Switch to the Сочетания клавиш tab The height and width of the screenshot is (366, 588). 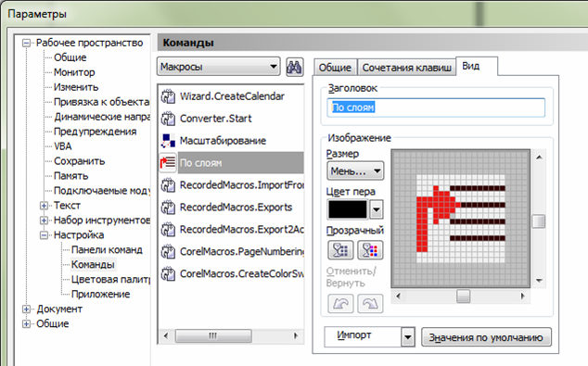tap(406, 68)
